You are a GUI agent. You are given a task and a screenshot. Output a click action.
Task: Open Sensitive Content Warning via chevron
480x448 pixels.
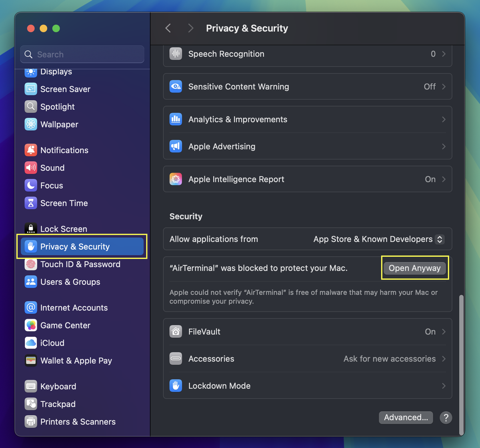pyautogui.click(x=444, y=87)
